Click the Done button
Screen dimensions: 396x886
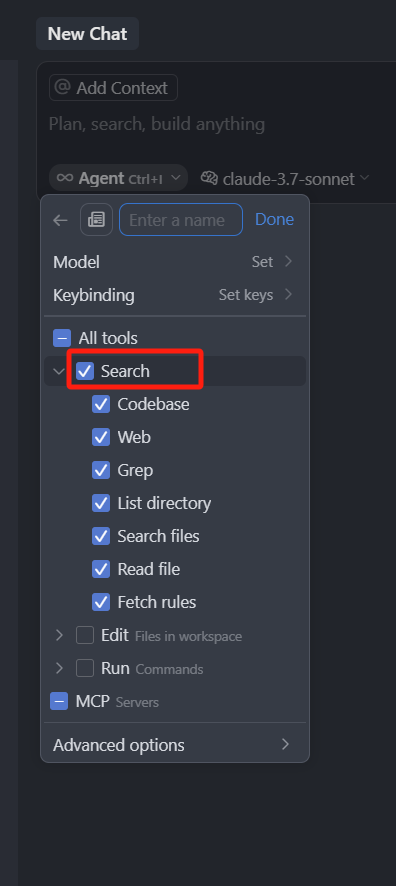click(275, 219)
